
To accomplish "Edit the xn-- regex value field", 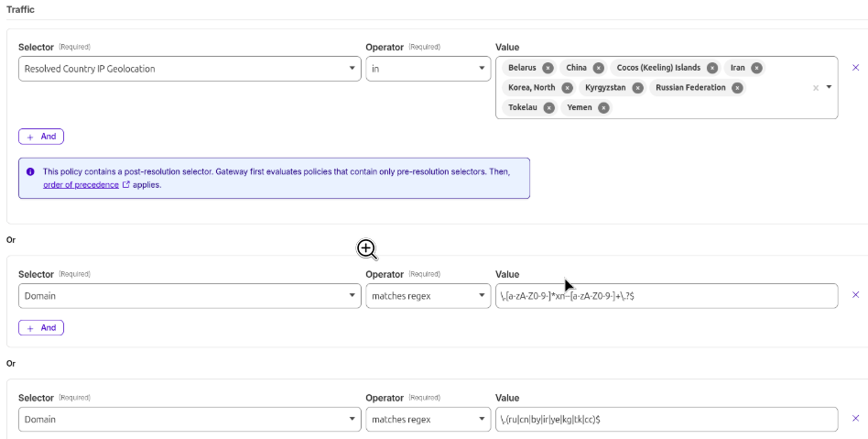I will tap(667, 296).
